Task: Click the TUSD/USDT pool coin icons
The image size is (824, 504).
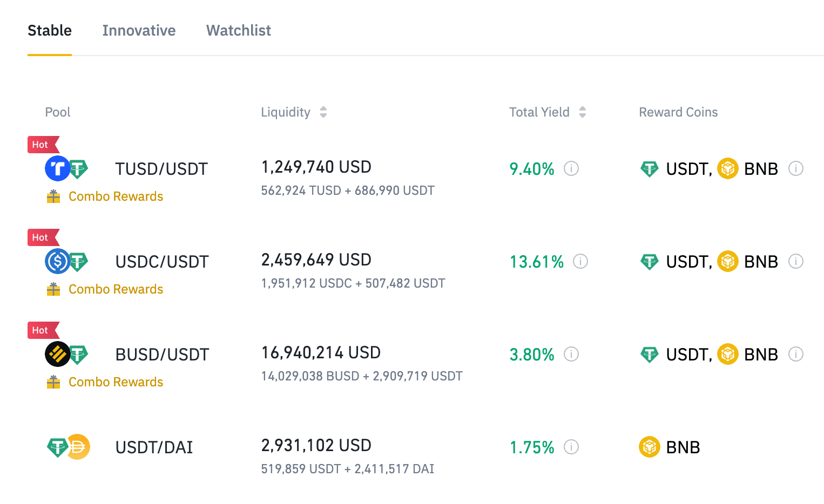Action: (66, 168)
